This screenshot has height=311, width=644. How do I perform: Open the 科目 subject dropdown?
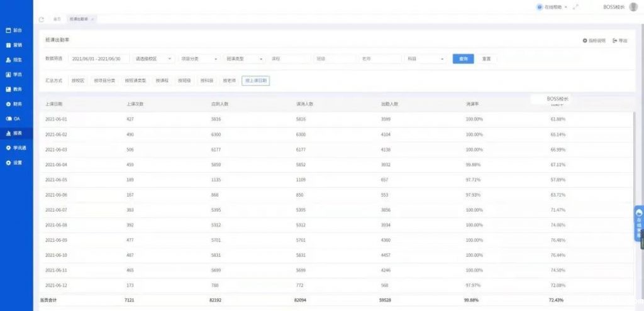[x=426, y=58]
